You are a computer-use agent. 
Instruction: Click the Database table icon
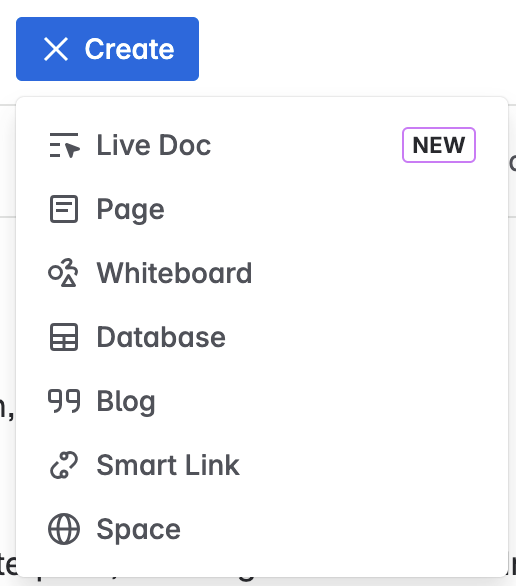click(x=64, y=337)
